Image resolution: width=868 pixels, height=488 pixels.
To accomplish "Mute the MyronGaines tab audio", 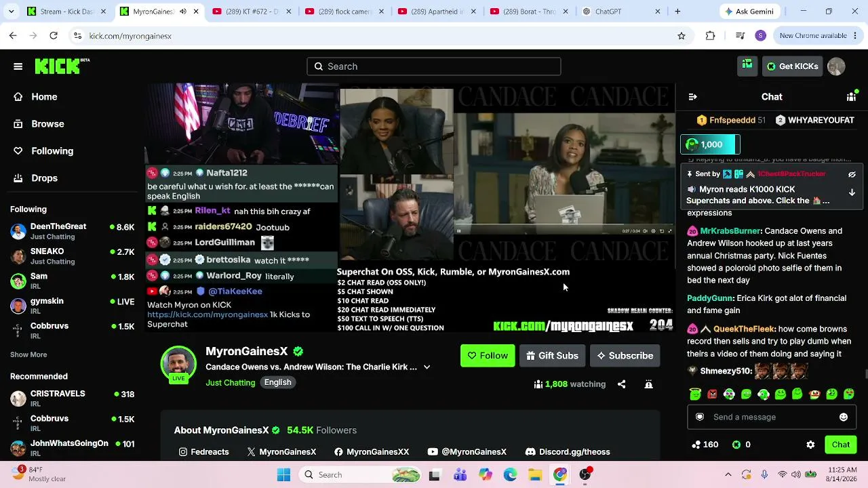I will 183,12.
